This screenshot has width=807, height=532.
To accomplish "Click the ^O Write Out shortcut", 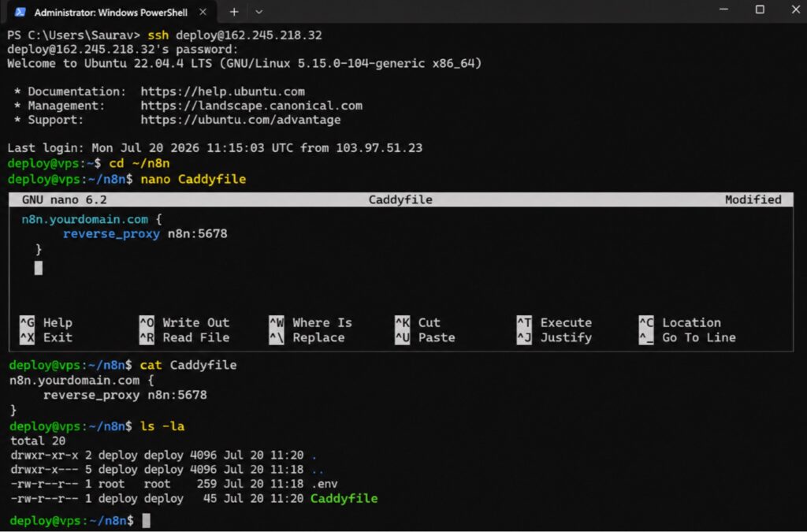I will point(184,322).
